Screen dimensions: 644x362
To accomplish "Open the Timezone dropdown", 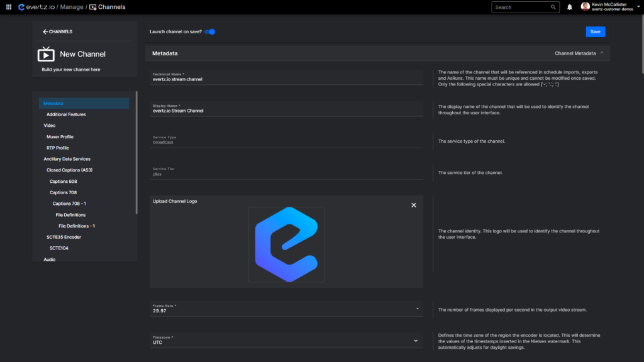I will click(x=415, y=340).
